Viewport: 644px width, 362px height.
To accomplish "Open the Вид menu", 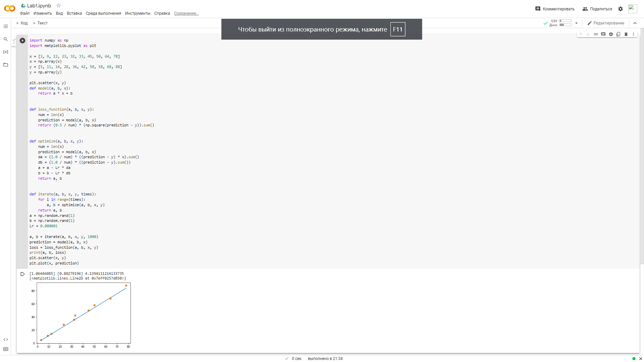I will [x=59, y=13].
